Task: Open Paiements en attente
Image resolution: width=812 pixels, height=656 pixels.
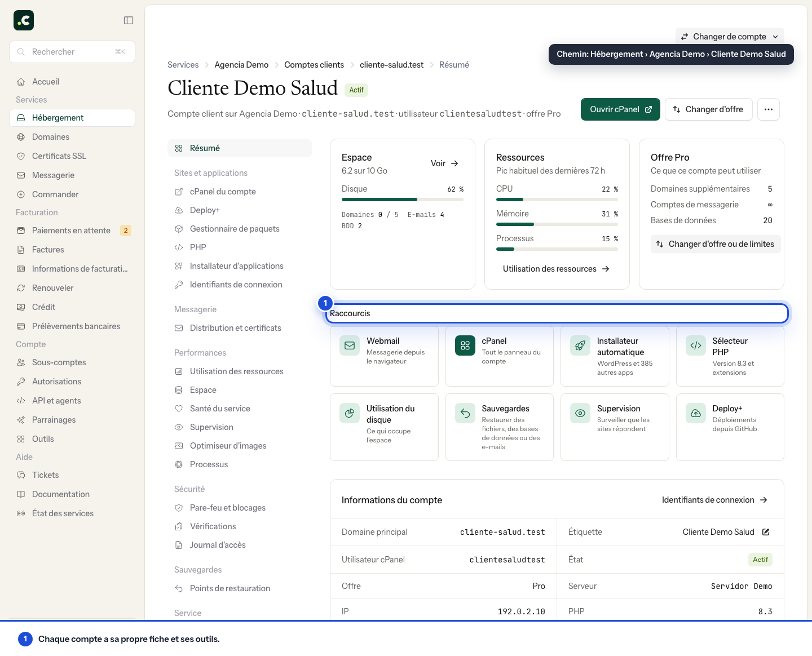Action: [x=72, y=231]
